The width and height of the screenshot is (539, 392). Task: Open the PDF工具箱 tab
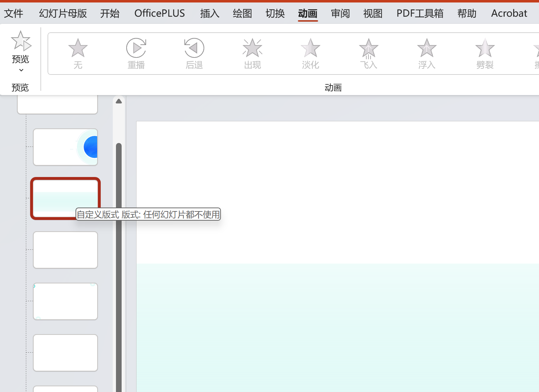[420, 13]
